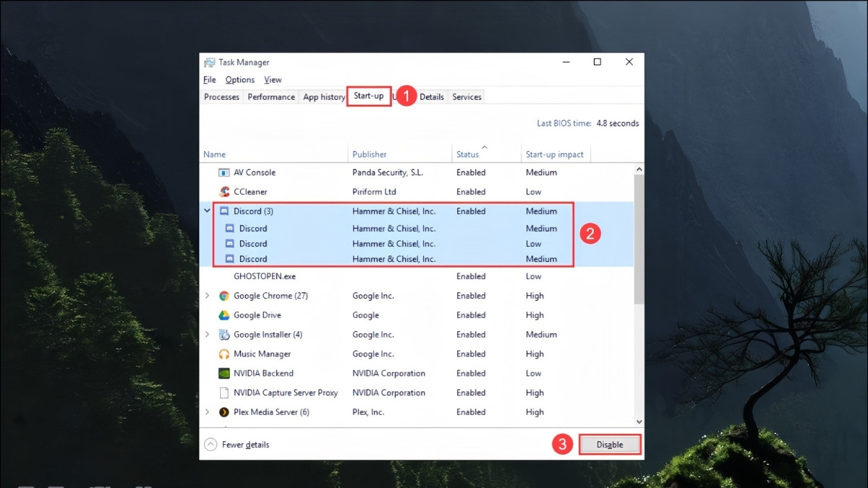Screen dimensions: 868x488
Task: Expand the Plex Media Server (6) group
Action: pyautogui.click(x=208, y=413)
